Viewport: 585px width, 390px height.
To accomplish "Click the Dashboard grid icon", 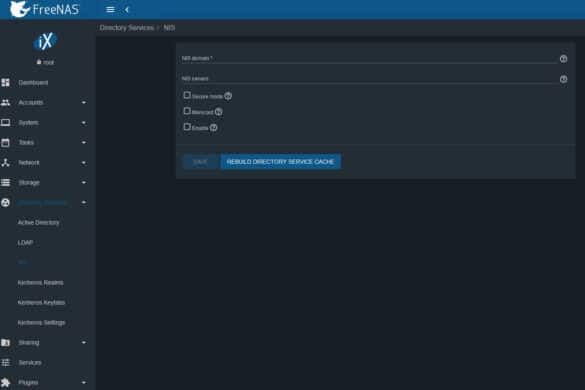I will (x=6, y=82).
